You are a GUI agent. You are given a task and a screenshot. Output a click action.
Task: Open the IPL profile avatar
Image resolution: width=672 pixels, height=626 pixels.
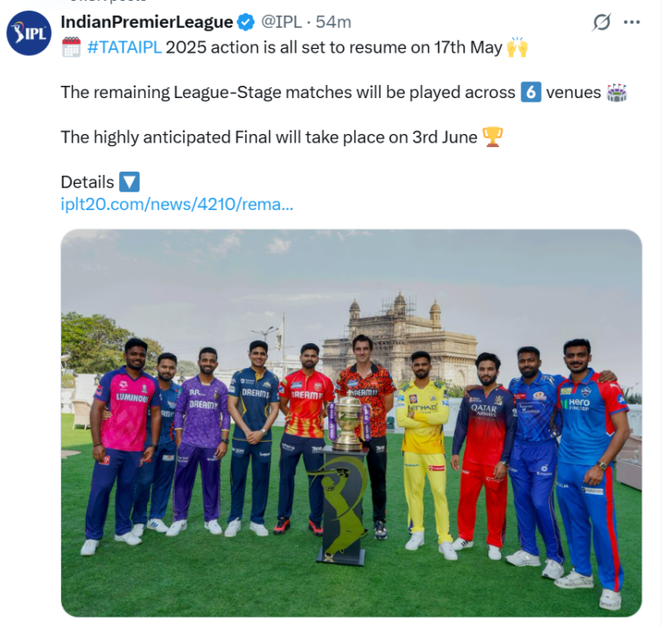pos(29,33)
